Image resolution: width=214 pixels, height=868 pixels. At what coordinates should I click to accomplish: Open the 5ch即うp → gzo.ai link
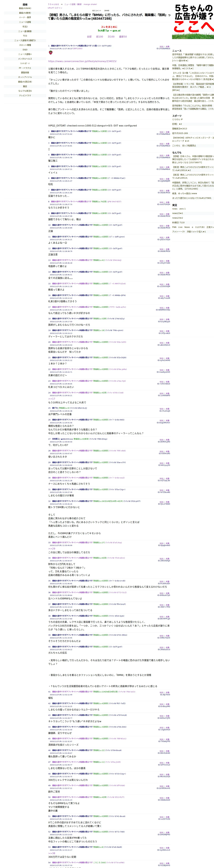(109, 30)
